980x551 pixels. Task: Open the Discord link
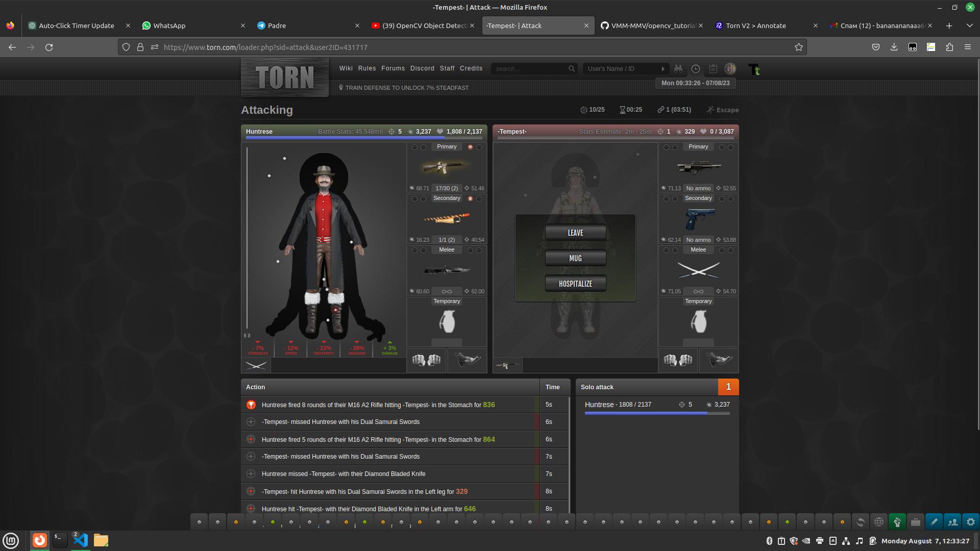tap(422, 68)
